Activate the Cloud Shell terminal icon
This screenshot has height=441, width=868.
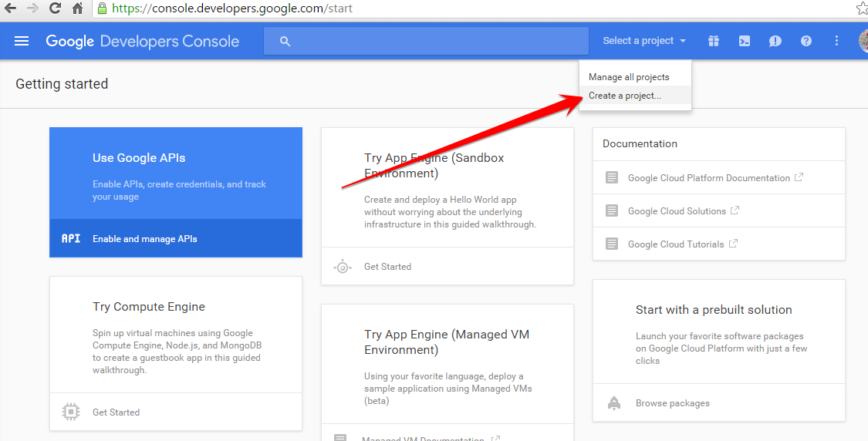(x=745, y=41)
